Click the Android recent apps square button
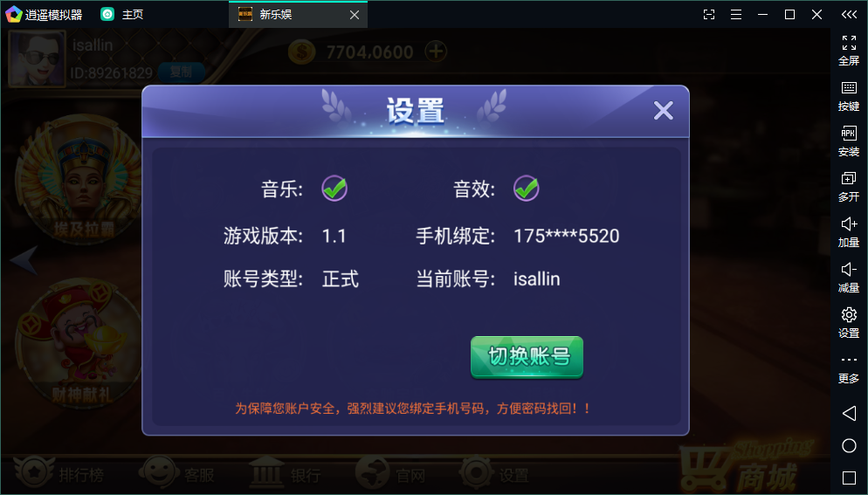Viewport: 868px width, 495px height. point(849,478)
